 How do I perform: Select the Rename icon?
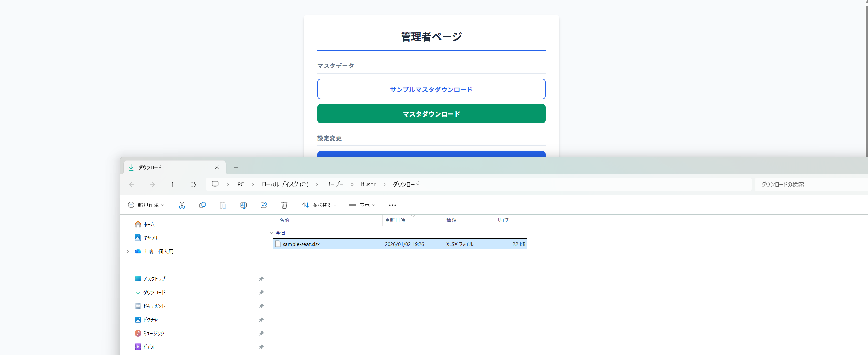(243, 205)
